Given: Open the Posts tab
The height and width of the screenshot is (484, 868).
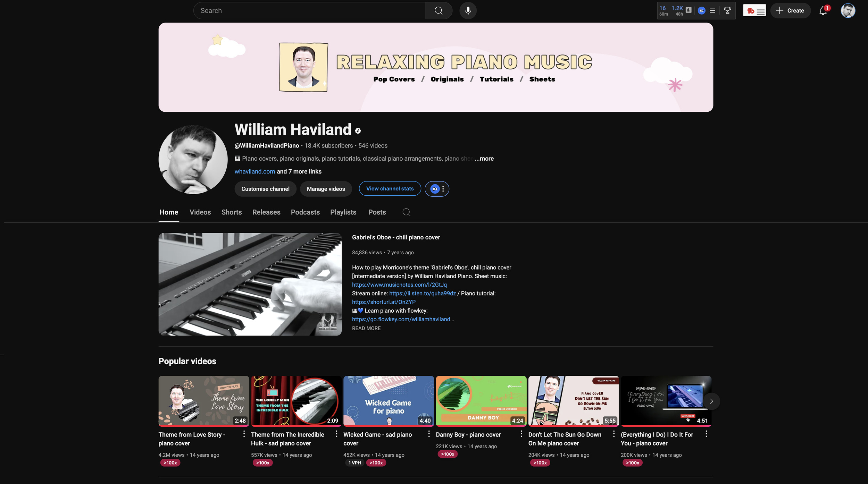Looking at the screenshot, I should tap(377, 212).
